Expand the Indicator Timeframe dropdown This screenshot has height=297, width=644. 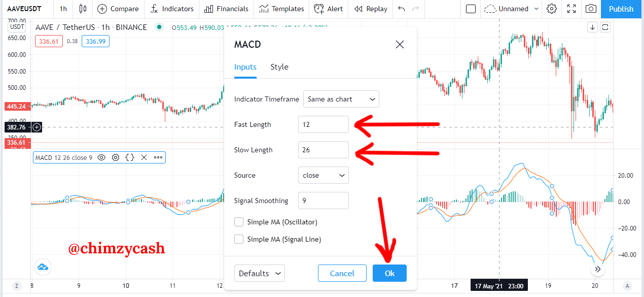click(341, 99)
